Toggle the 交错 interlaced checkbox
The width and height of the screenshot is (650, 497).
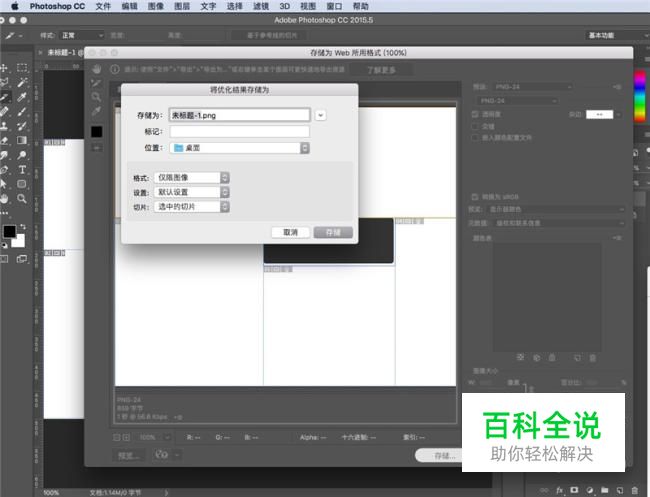coord(475,126)
